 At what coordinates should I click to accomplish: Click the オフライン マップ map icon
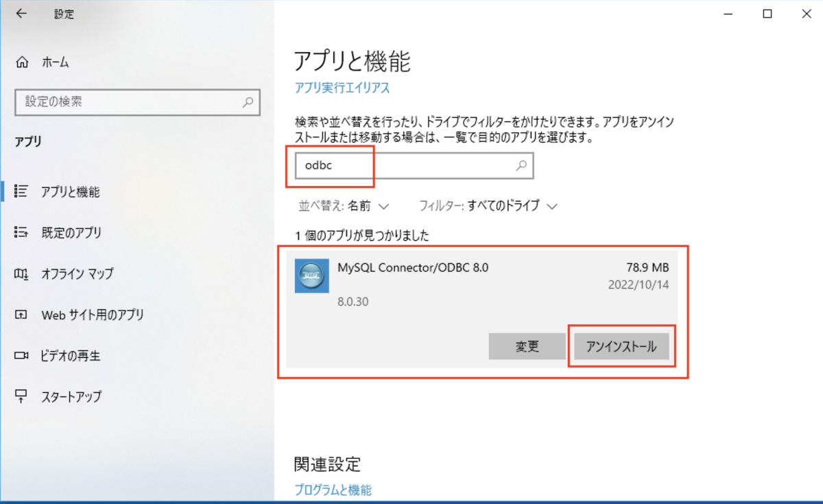21,274
